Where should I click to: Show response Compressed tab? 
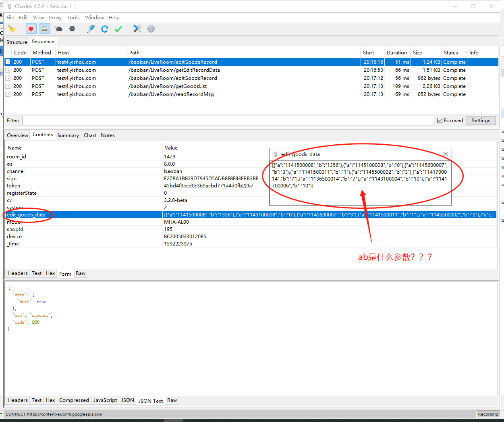click(x=74, y=400)
